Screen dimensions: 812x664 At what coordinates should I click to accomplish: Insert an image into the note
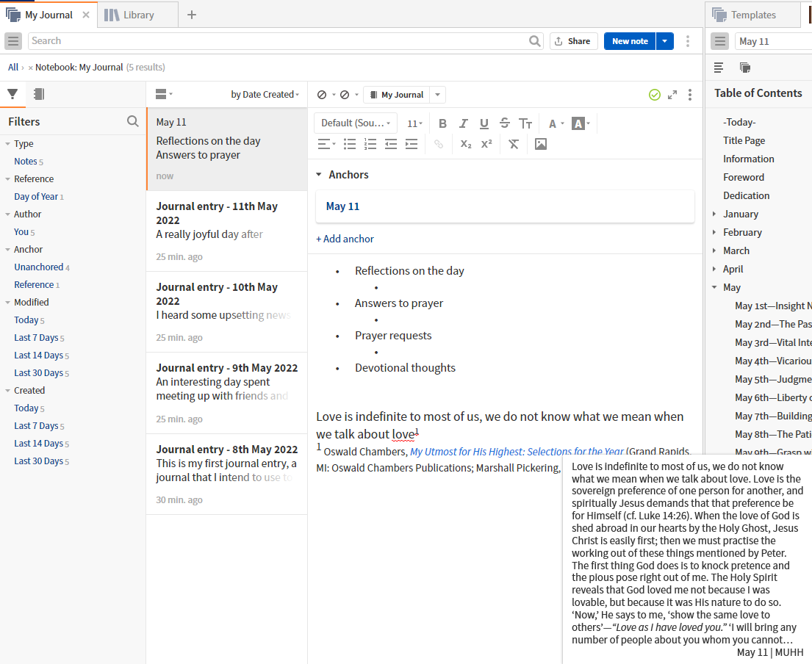(541, 144)
